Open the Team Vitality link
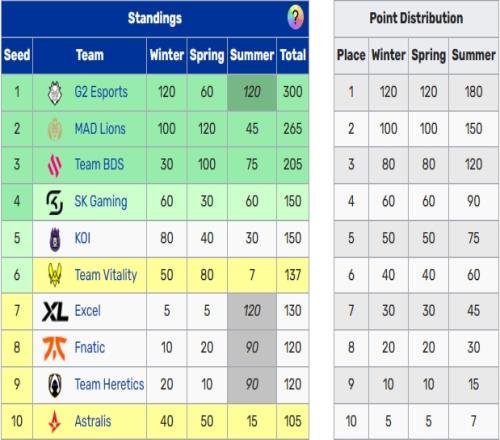The height and width of the screenshot is (440, 500). pyautogui.click(x=106, y=275)
